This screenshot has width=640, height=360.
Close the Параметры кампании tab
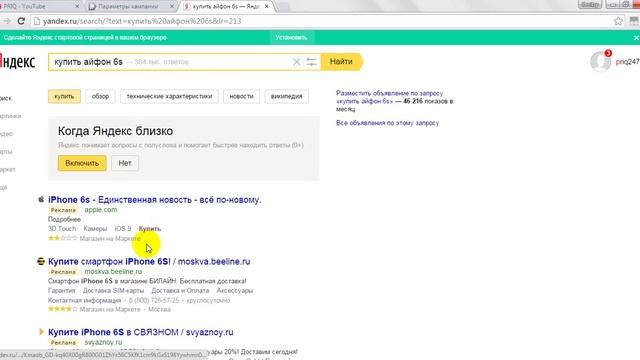point(172,7)
